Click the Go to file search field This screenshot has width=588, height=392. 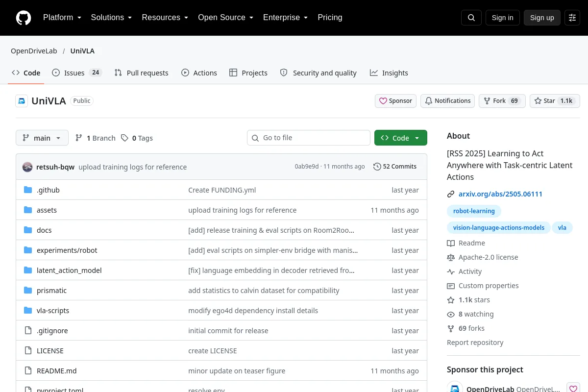click(x=309, y=138)
